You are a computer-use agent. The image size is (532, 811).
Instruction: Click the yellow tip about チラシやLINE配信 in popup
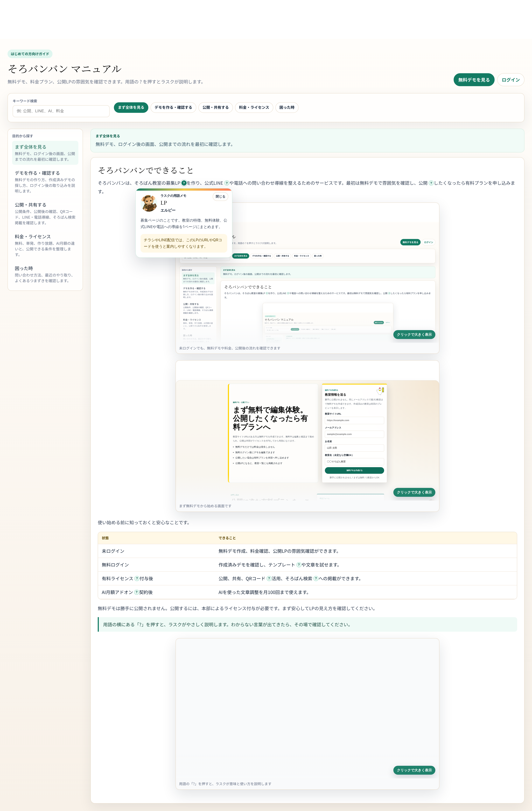tap(184, 243)
